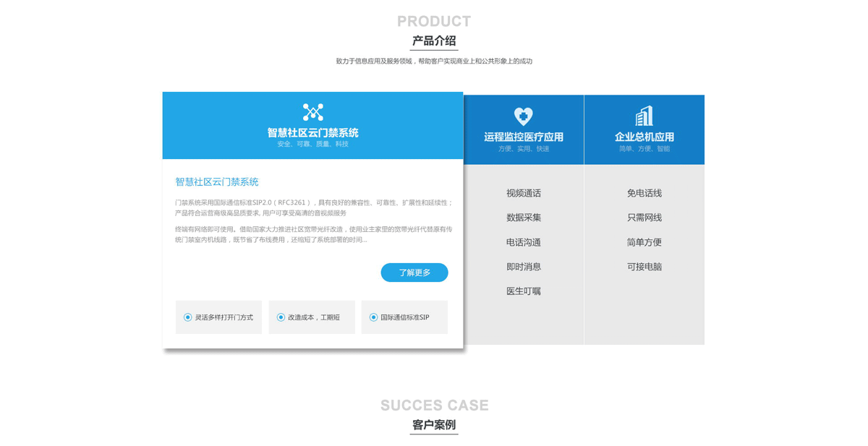Click 医生叮嘱 in the medical list
Screen dimensions: 868x446
pyautogui.click(x=524, y=291)
